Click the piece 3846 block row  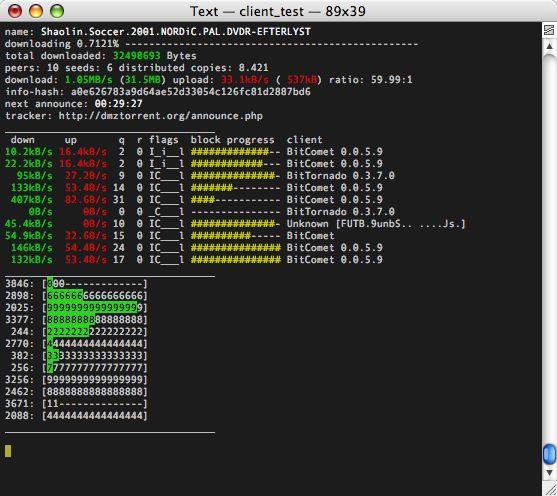coord(76,284)
